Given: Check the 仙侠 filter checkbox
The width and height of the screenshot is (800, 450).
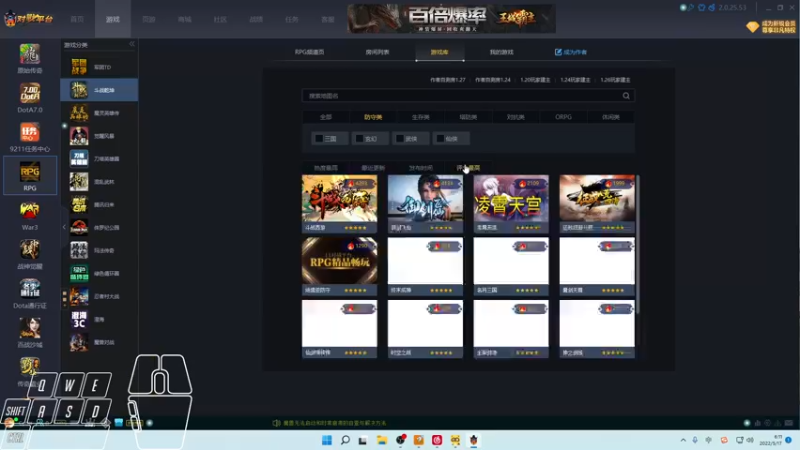Looking at the screenshot, I should pos(440,138).
